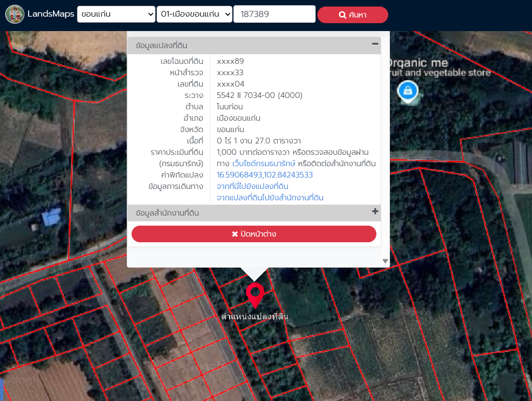Open the district dropdown 01-เมืองขอนแก่น

(x=195, y=14)
